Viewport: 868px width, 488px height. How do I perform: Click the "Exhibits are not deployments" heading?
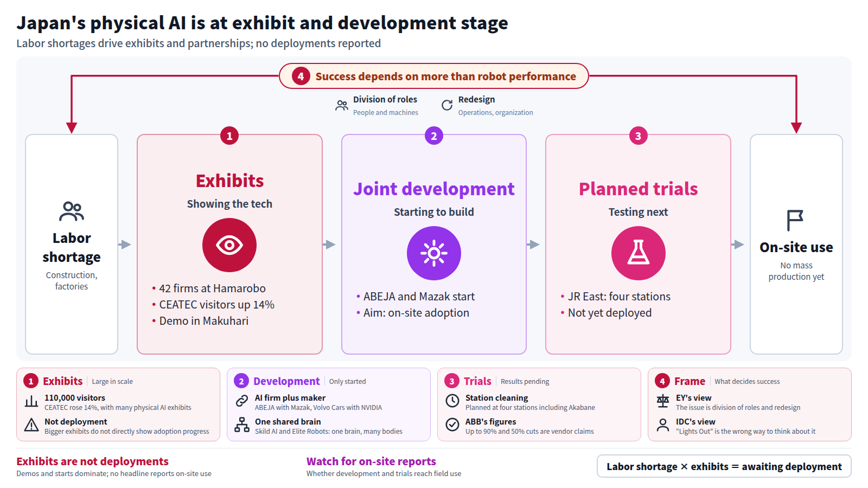coord(92,461)
